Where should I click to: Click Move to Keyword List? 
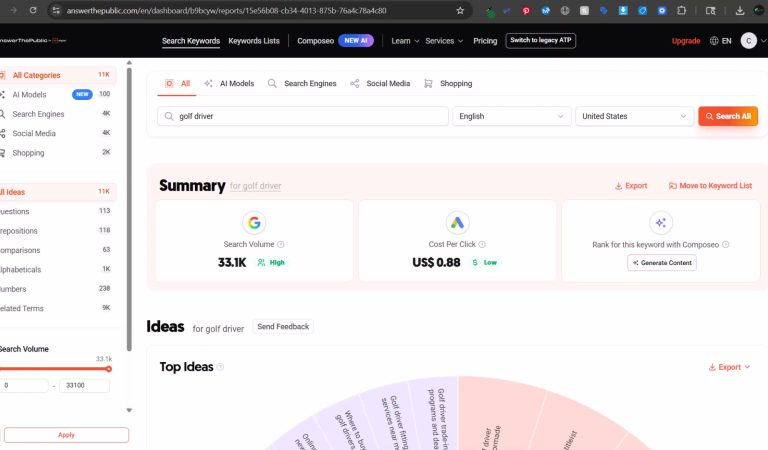pyautogui.click(x=710, y=186)
